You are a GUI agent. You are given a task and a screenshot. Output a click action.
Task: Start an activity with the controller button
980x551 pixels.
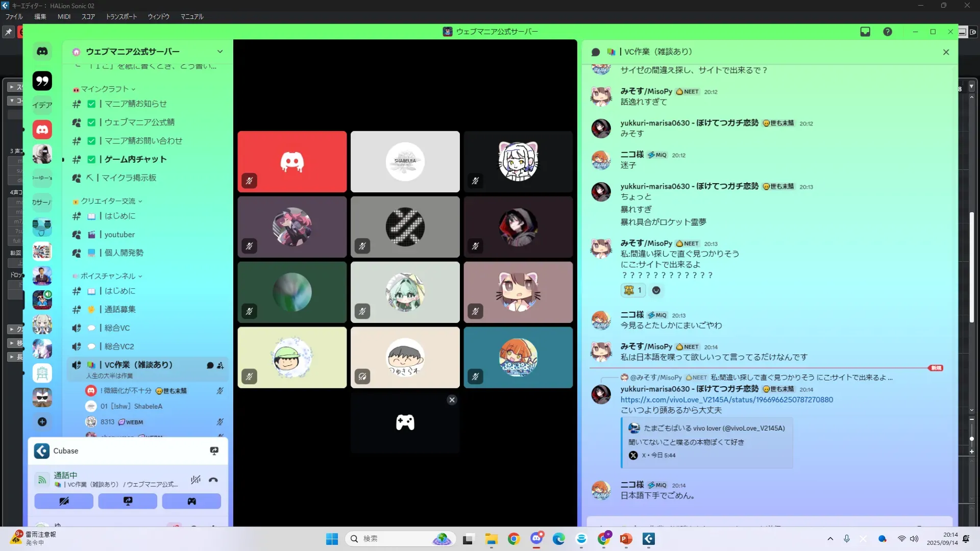tap(191, 501)
